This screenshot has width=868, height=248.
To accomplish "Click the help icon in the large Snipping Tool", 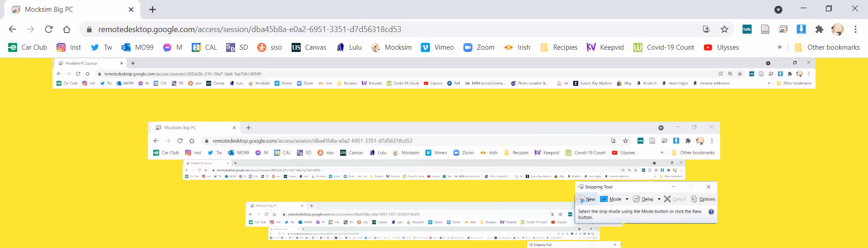I will [x=711, y=212].
